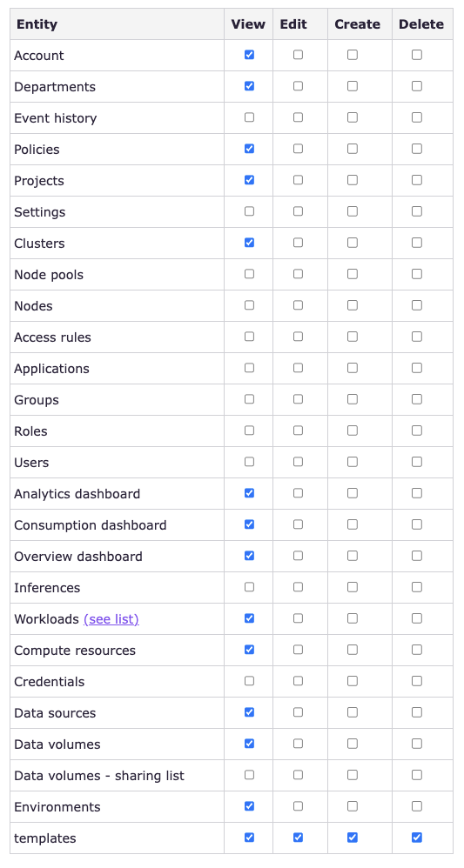This screenshot has height=868, width=464.
Task: Check View for Data volumes sharing list
Action: click(249, 774)
